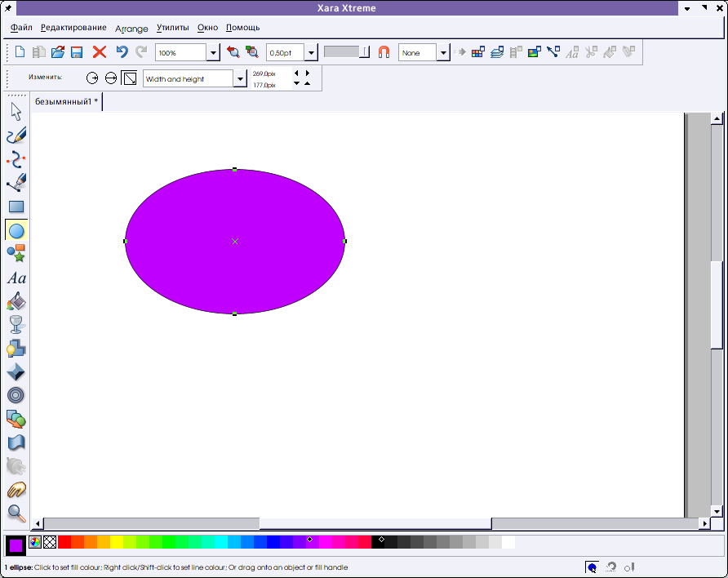This screenshot has width=728, height=578.
Task: Open the Width and height dropdown
Action: click(240, 79)
